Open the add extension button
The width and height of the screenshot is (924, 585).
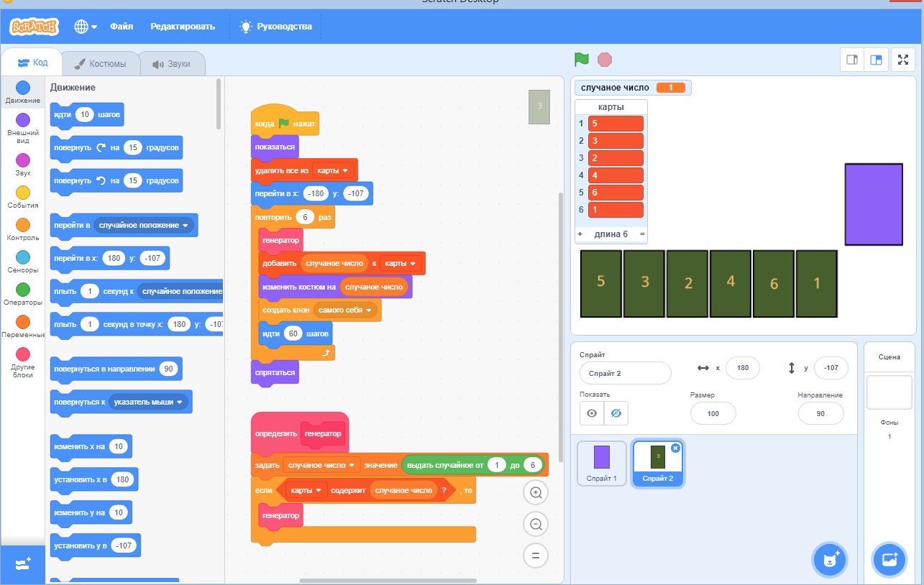pos(22,564)
